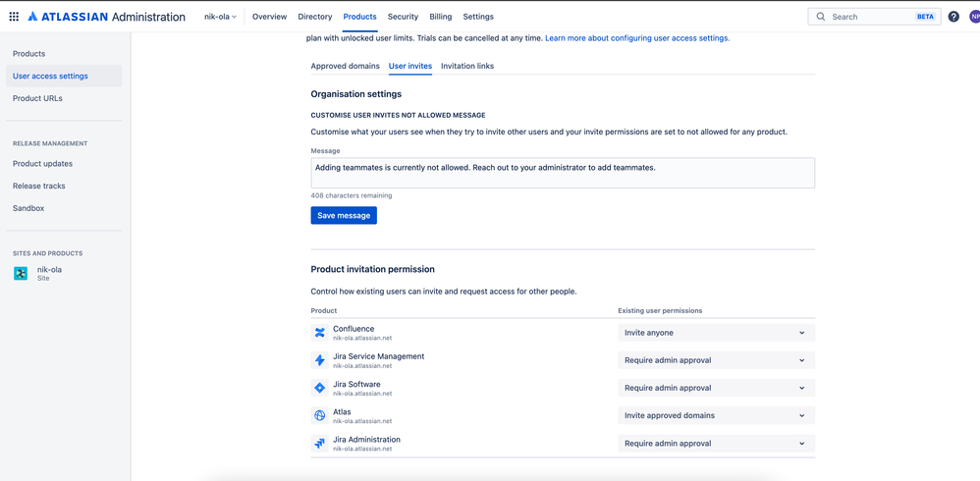The width and height of the screenshot is (980, 481).
Task: Open the user profile avatar
Action: coord(974,17)
